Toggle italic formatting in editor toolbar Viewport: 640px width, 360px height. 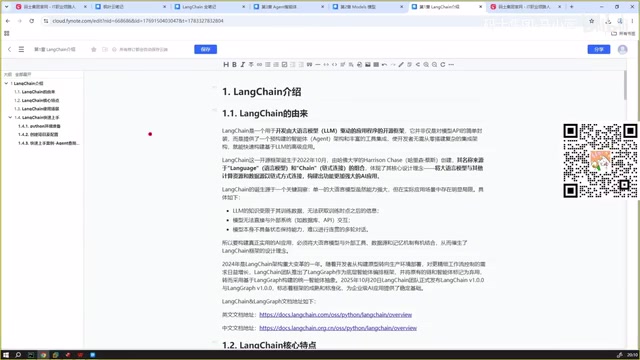click(242, 64)
